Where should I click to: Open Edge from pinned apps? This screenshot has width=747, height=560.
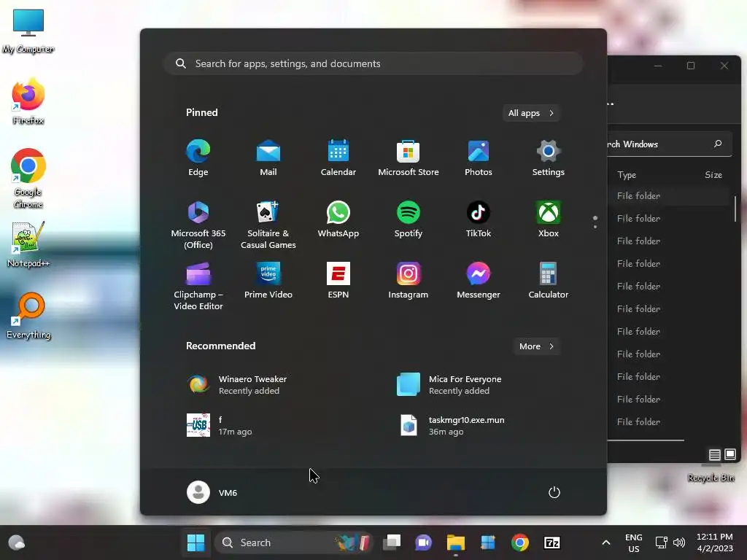tap(198, 158)
